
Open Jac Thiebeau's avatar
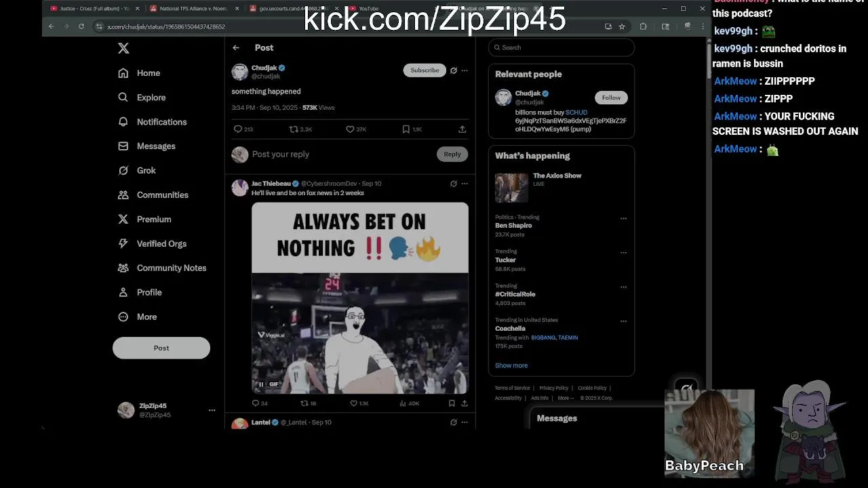240,188
